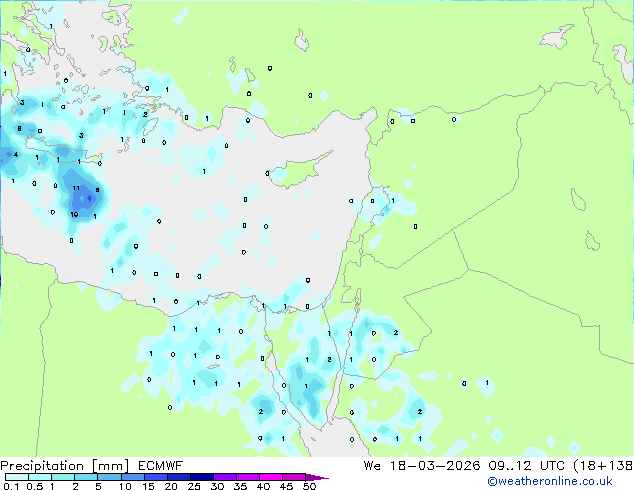Click the 'ECMWF' model label

tap(161, 466)
